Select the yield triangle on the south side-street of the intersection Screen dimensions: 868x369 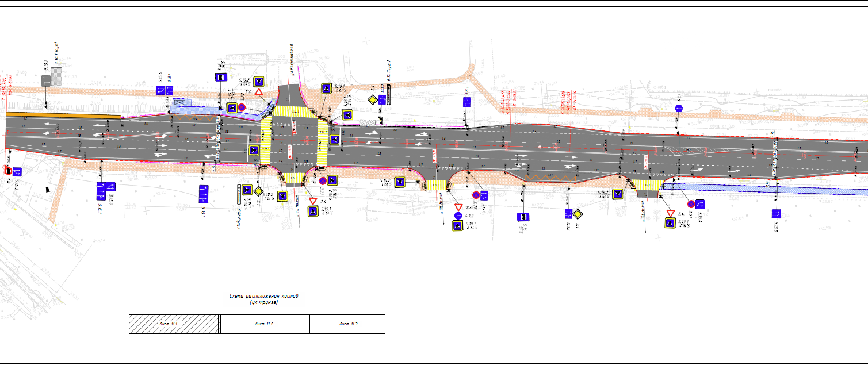313,201
